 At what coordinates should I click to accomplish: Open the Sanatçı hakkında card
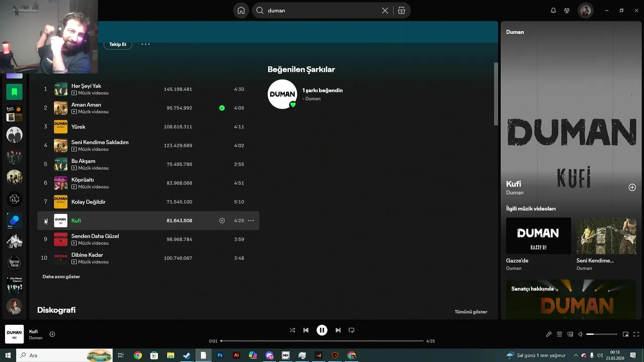tap(571, 300)
